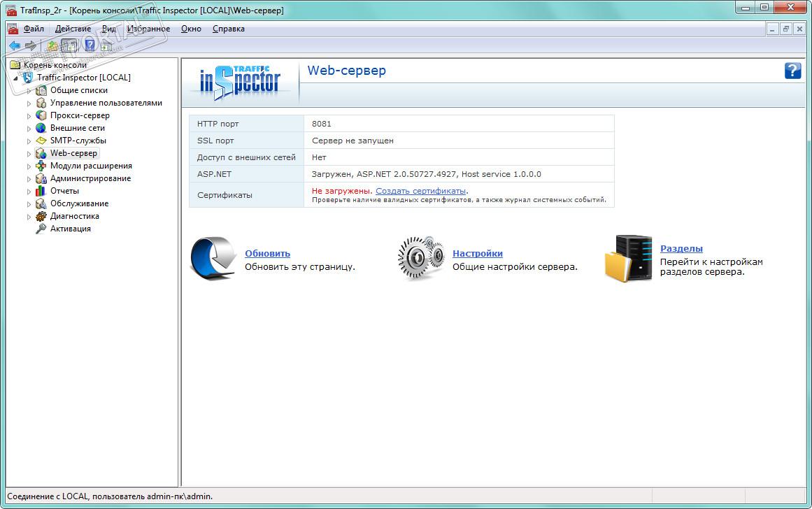Click the Web-сервер node icon
812x509 pixels.
click(x=41, y=153)
